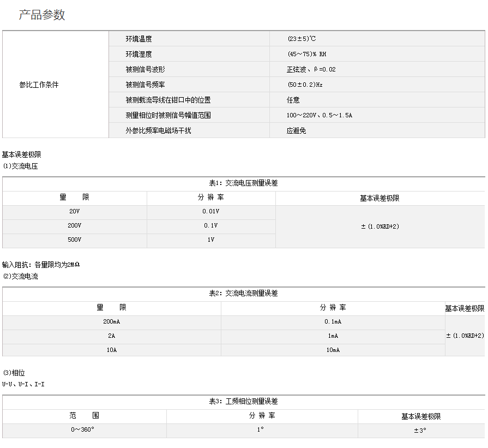Select the 被测信号波形 row label
Viewport: 488px width, 448px height.
tap(145, 70)
